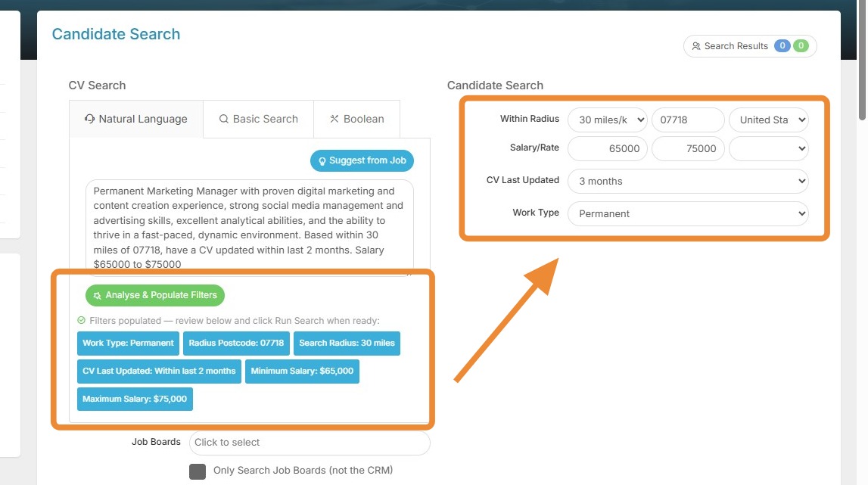Open the Work Type dropdown
The image size is (868, 485).
tap(688, 213)
